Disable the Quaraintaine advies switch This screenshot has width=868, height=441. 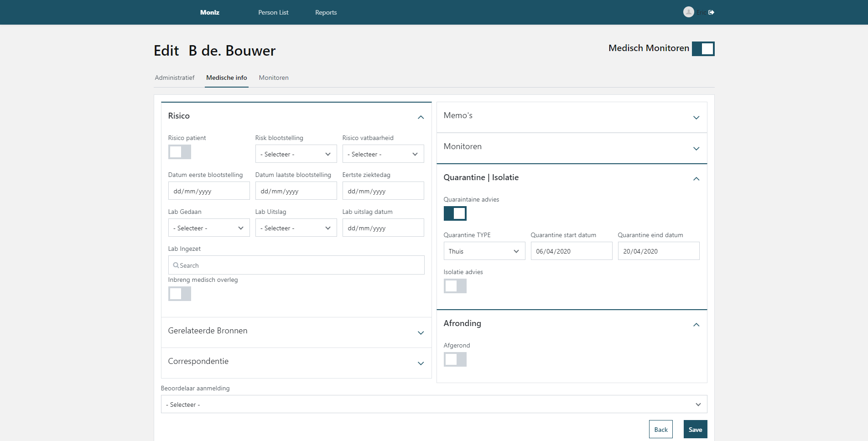tap(455, 213)
